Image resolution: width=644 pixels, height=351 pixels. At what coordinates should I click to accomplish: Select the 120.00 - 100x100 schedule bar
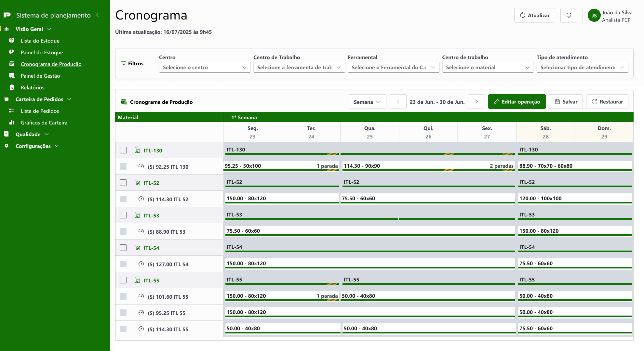point(575,199)
